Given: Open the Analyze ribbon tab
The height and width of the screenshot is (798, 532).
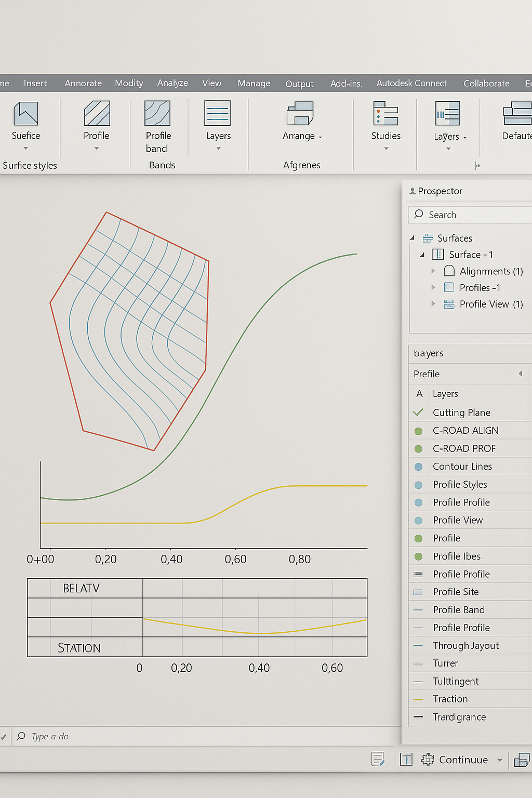Looking at the screenshot, I should (x=172, y=83).
